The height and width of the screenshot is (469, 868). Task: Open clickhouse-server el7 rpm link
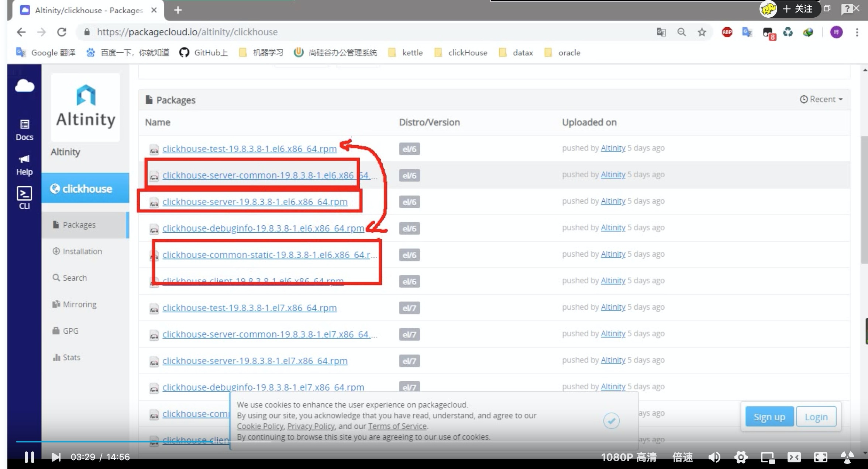point(255,361)
